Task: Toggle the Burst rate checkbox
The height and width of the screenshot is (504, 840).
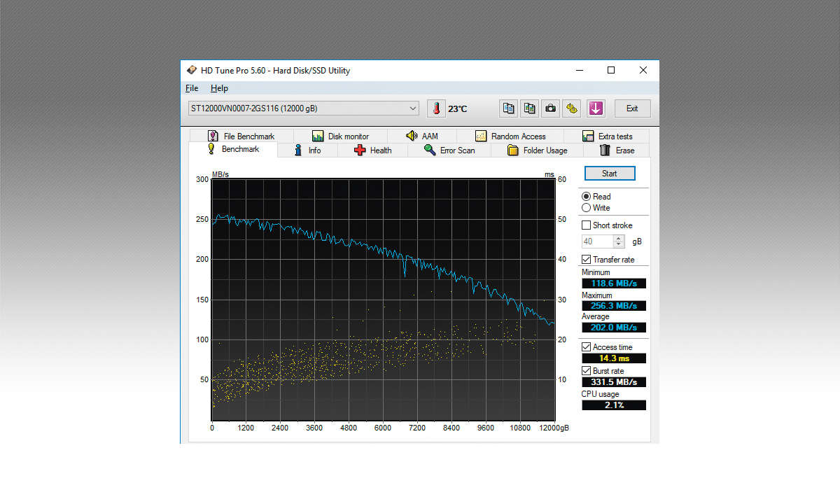Action: 587,371
